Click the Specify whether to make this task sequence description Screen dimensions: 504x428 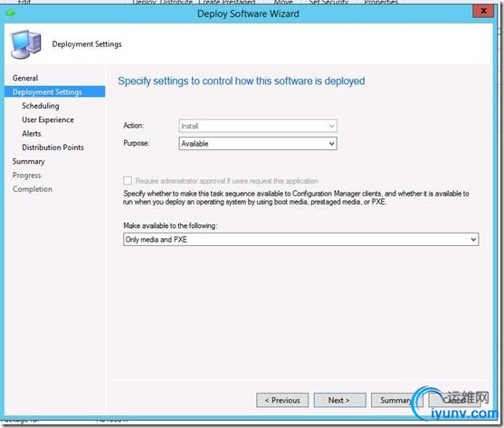[x=296, y=197]
